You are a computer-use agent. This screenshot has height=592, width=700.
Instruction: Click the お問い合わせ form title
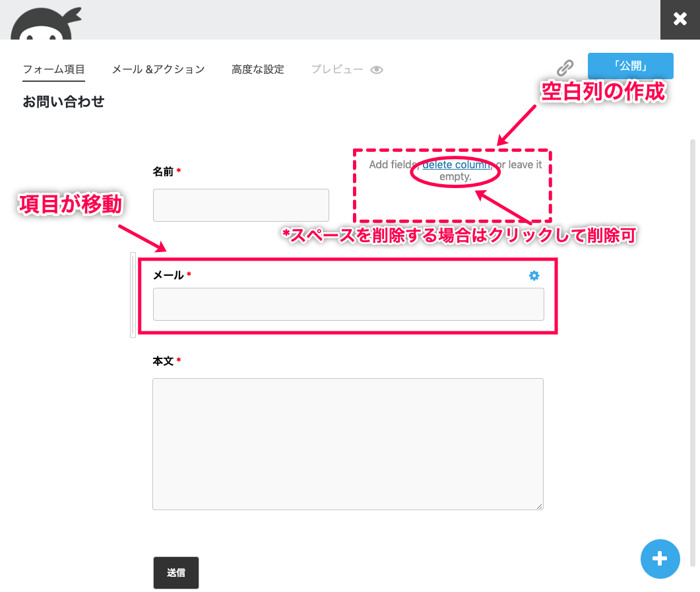pos(63,102)
